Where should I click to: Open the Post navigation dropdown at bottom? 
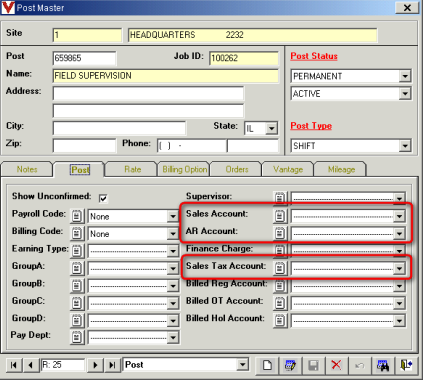point(243,365)
